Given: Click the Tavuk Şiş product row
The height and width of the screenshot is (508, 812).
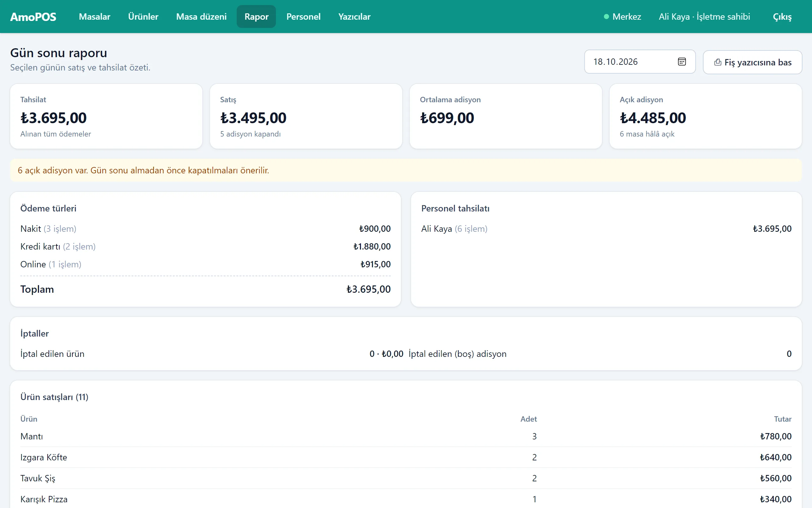Looking at the screenshot, I should click(x=406, y=478).
